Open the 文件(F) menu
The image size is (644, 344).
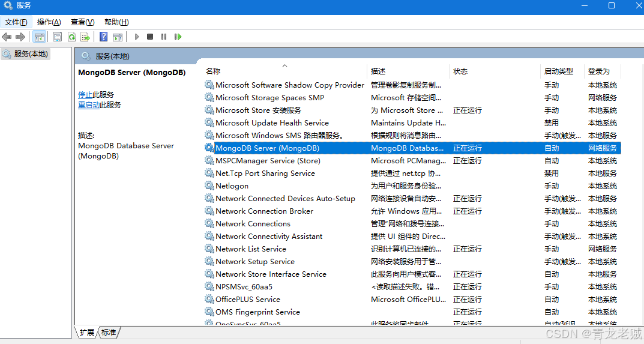(x=16, y=22)
